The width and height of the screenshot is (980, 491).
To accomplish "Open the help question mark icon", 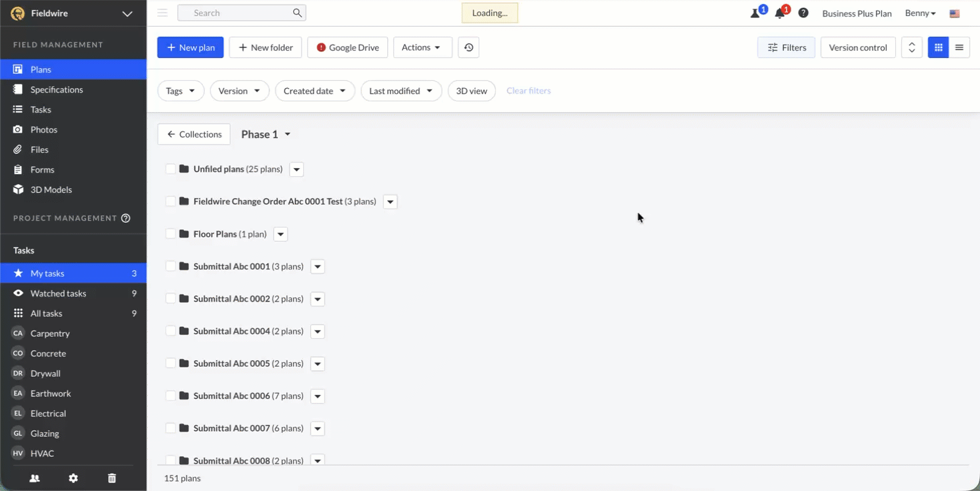I will point(803,13).
